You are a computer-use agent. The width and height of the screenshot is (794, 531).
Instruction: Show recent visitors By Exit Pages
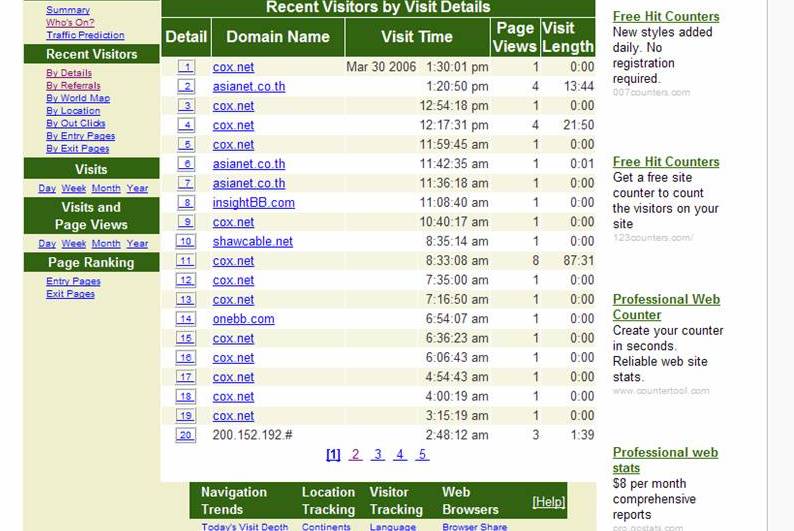[x=77, y=148]
